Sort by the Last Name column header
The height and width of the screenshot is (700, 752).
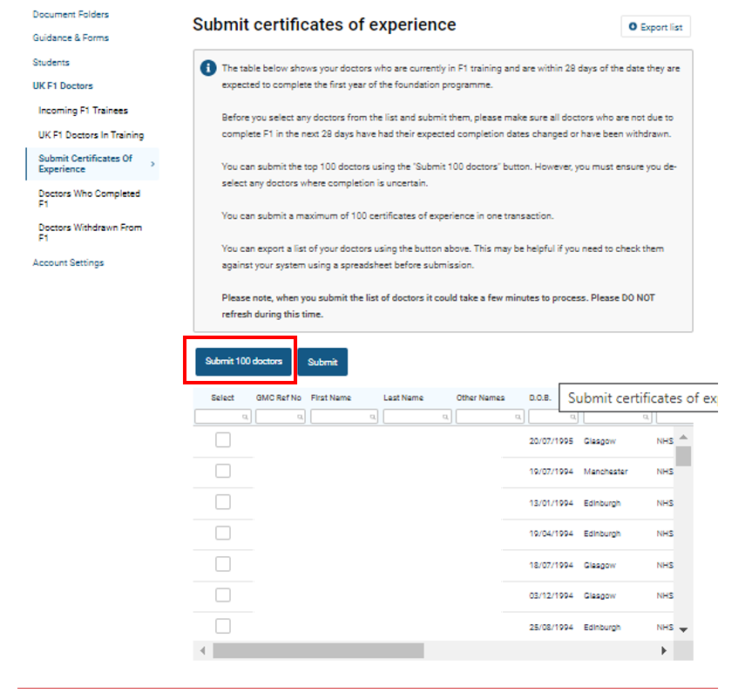tap(403, 398)
